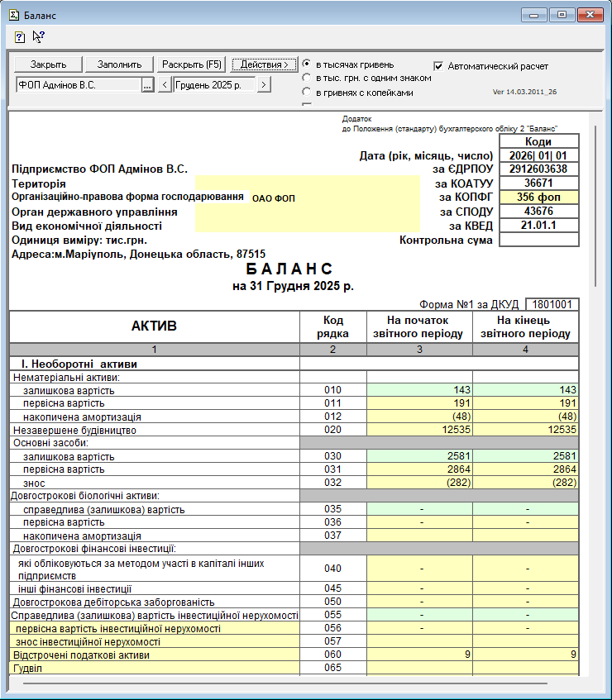Open the Действия dropdown menu

tap(264, 64)
